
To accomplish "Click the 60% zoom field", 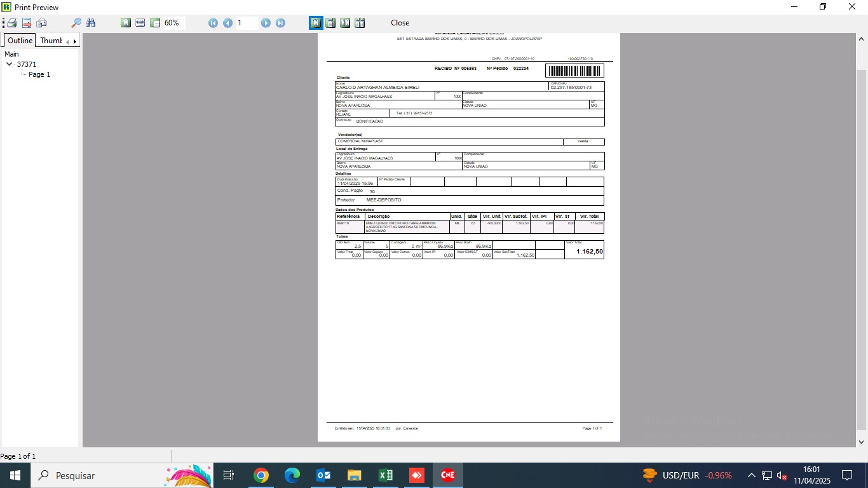I will (173, 23).
